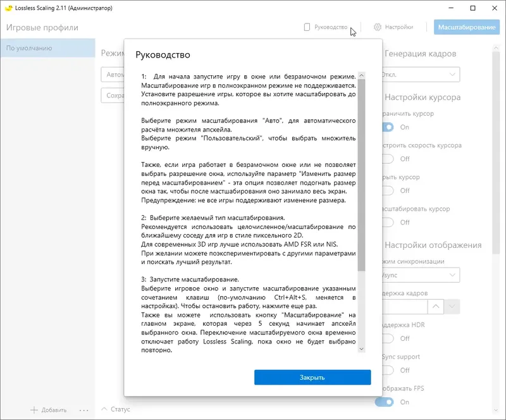Click the main panel scrollbar
Viewport: 506px width, 420px height.
tap(496, 152)
